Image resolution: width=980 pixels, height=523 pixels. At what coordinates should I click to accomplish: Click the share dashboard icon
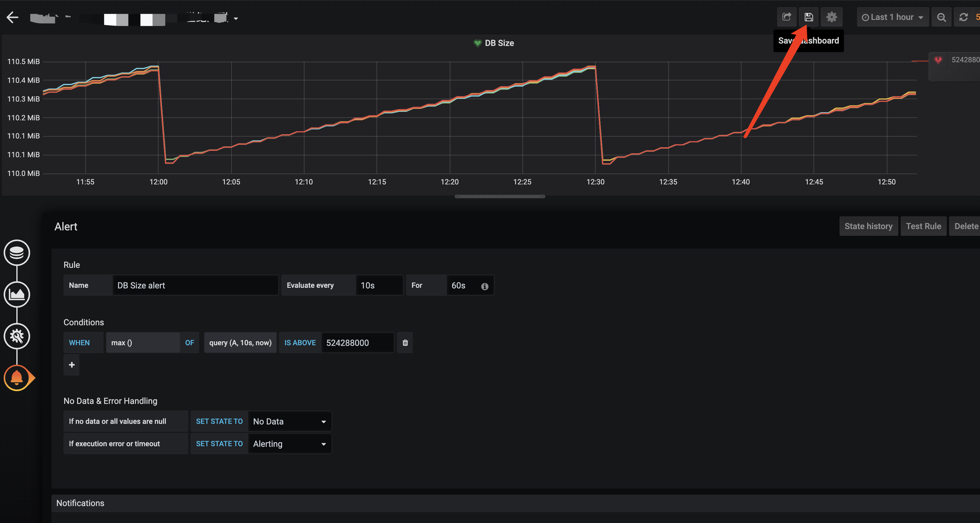click(x=786, y=17)
